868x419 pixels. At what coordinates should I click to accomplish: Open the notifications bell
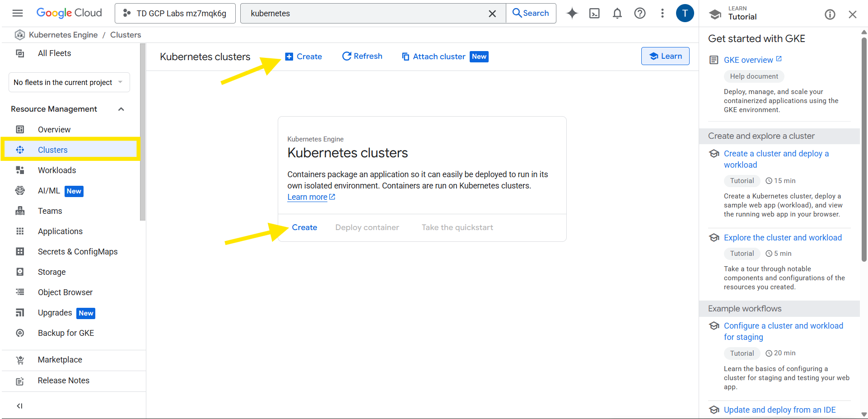tap(617, 13)
